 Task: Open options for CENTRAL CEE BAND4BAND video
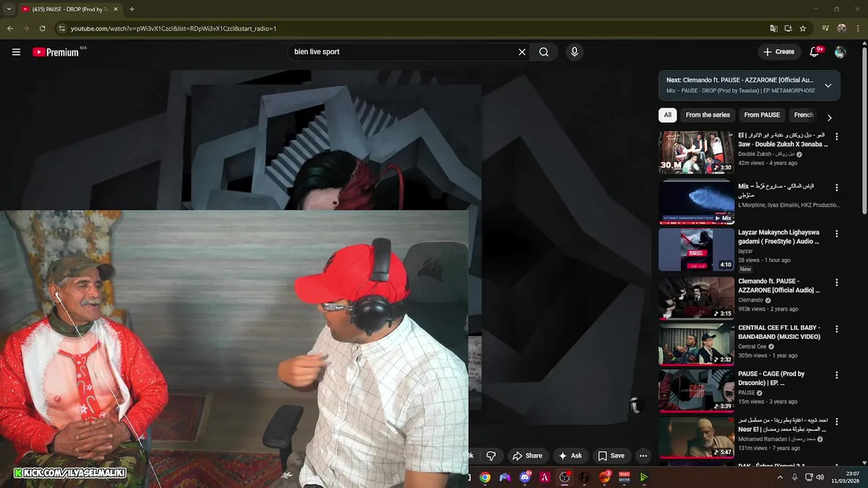(836, 329)
